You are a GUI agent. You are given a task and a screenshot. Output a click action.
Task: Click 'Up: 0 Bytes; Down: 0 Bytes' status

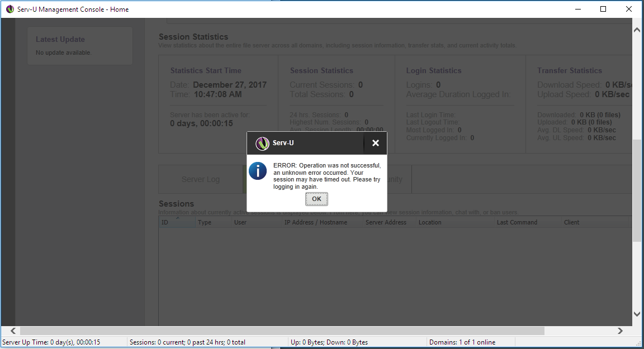pyautogui.click(x=329, y=342)
